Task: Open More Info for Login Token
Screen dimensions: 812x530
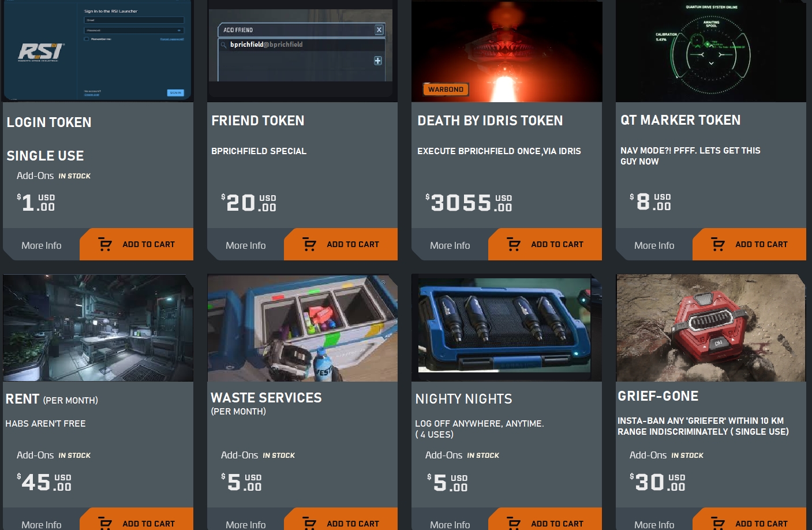Action: [42, 245]
